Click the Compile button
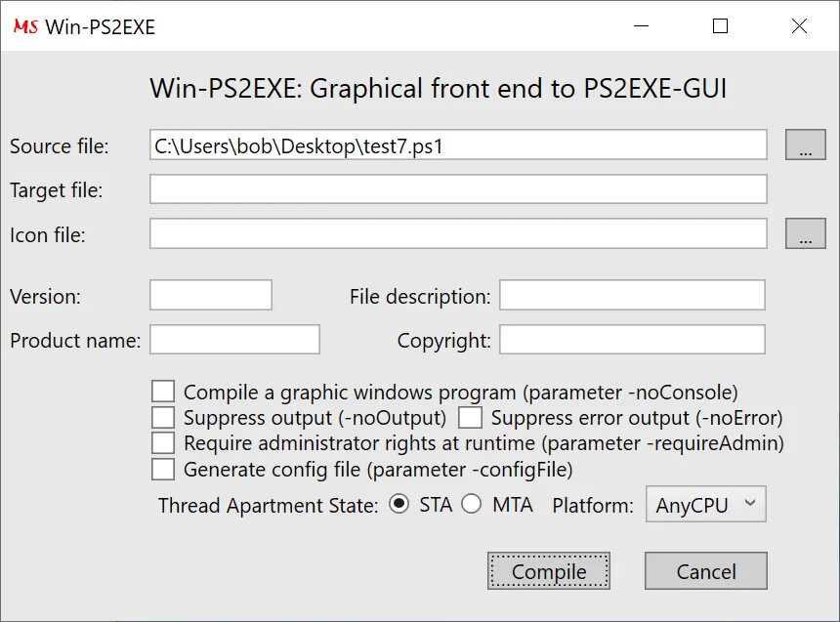Viewport: 840px width, 622px height. pos(549,571)
